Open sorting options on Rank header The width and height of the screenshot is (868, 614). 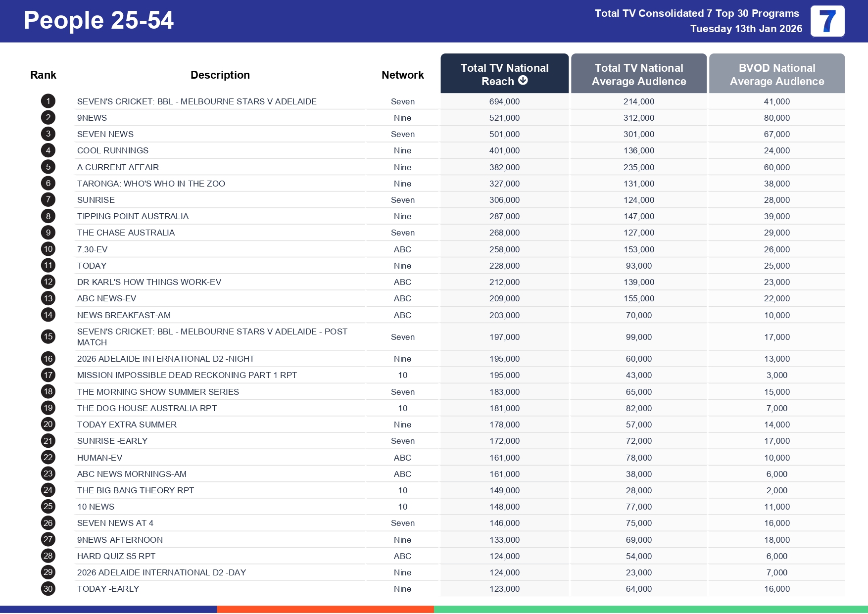[x=43, y=75]
